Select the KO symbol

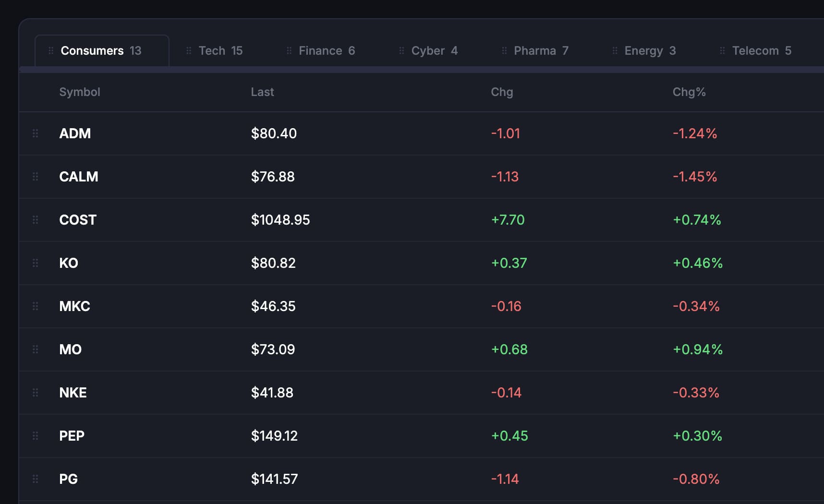pos(69,263)
